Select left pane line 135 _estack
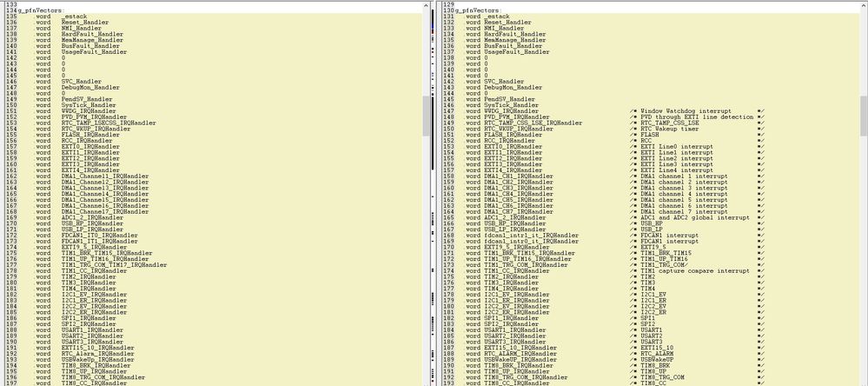The height and width of the screenshot is (386, 868). tap(74, 17)
